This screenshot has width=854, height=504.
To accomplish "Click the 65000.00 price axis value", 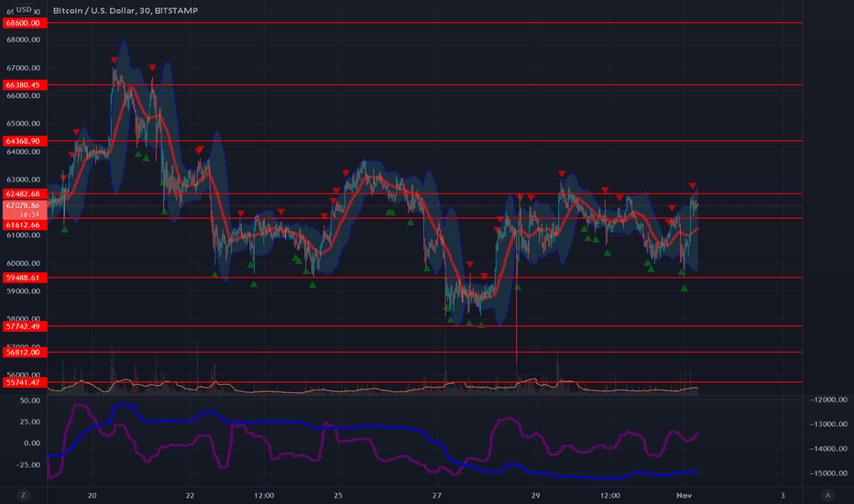I will 24,124.
